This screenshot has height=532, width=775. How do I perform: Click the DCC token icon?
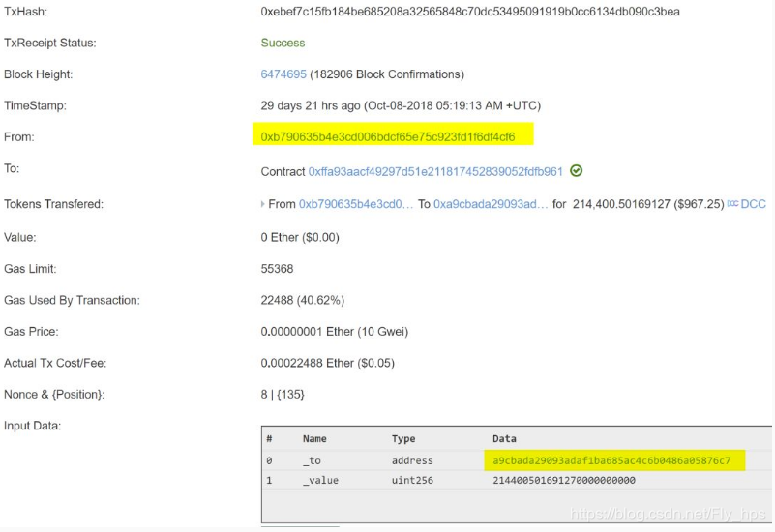click(732, 203)
